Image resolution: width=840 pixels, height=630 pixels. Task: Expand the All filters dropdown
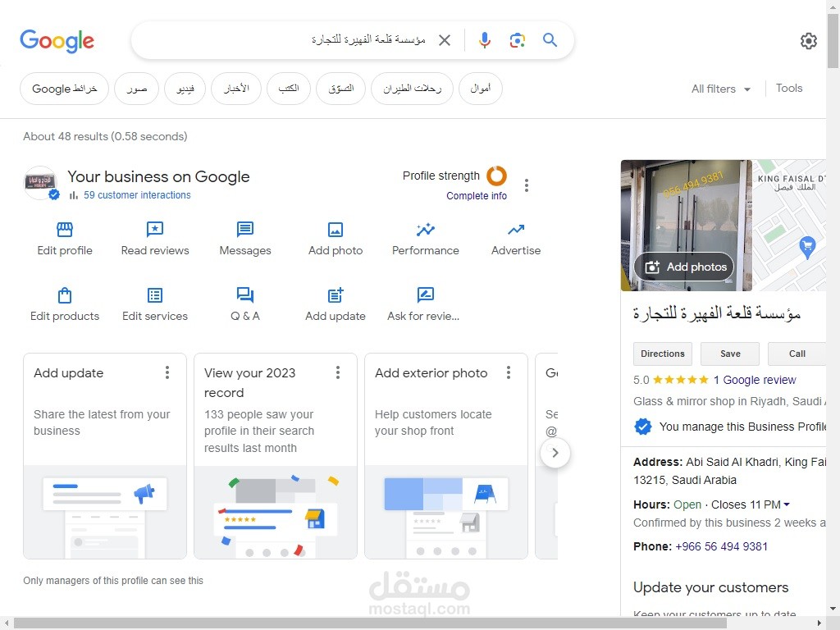point(720,89)
